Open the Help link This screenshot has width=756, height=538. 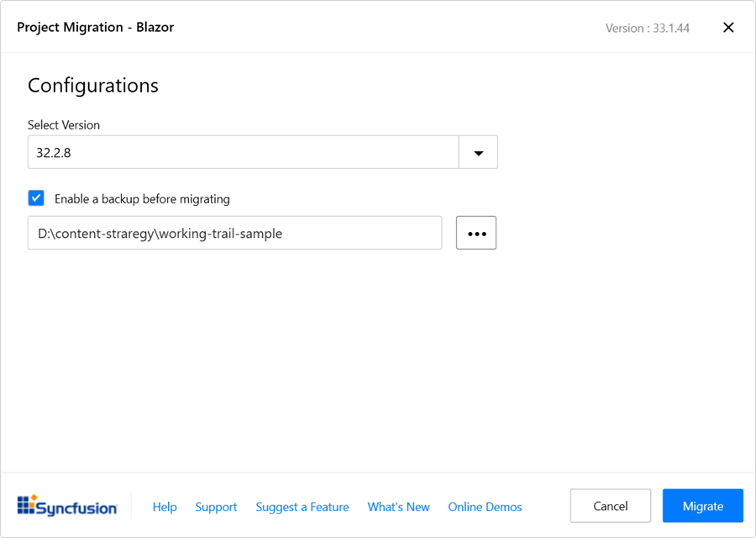point(165,507)
